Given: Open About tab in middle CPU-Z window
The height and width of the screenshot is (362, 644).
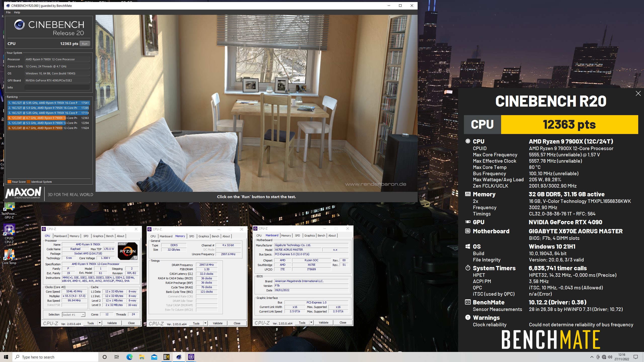Looking at the screenshot, I should tap(226, 236).
